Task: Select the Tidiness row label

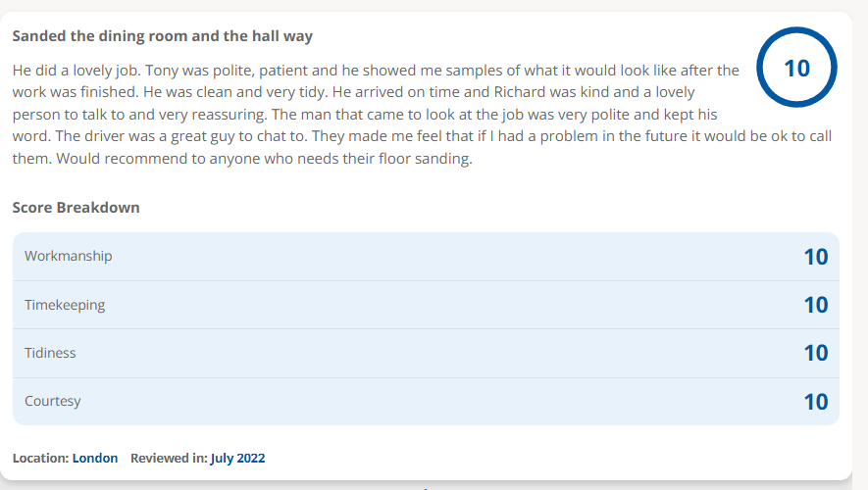Action: point(50,353)
